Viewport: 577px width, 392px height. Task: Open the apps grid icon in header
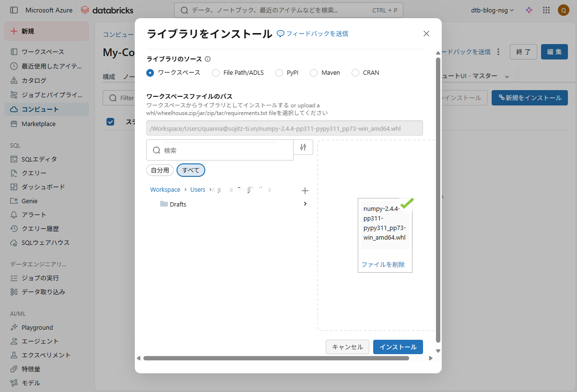[x=546, y=10]
